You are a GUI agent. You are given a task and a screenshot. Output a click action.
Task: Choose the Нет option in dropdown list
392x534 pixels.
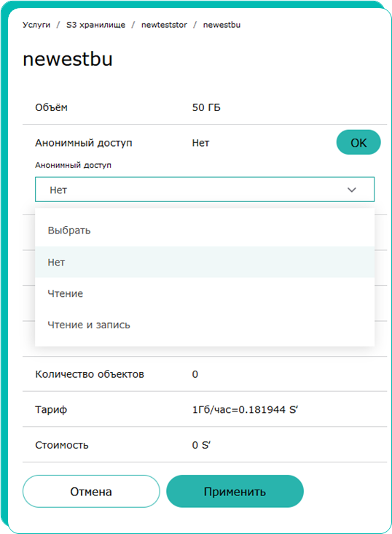[x=205, y=262]
